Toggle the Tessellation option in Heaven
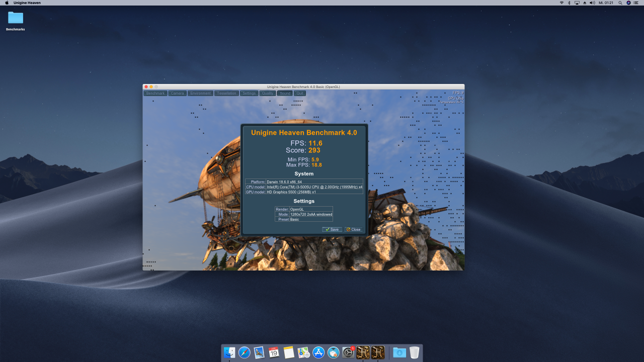Screen dimensions: 644x362 (x=226, y=94)
